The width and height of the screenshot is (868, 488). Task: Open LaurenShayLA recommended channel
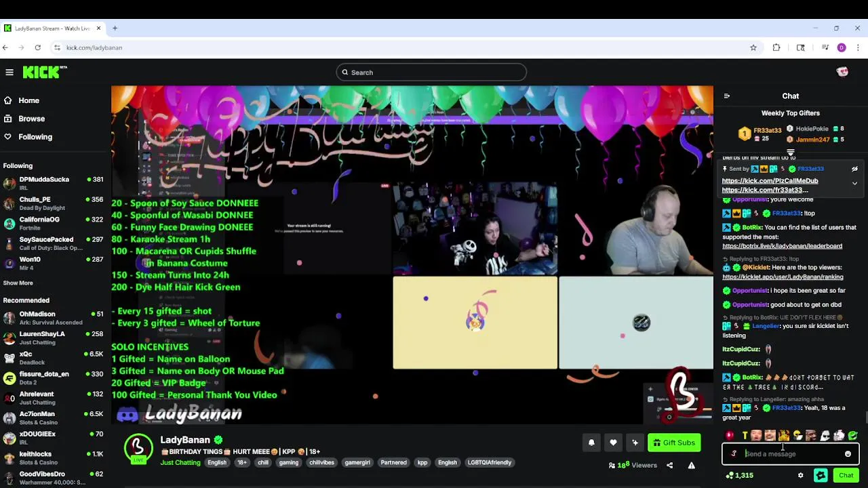pyautogui.click(x=53, y=338)
